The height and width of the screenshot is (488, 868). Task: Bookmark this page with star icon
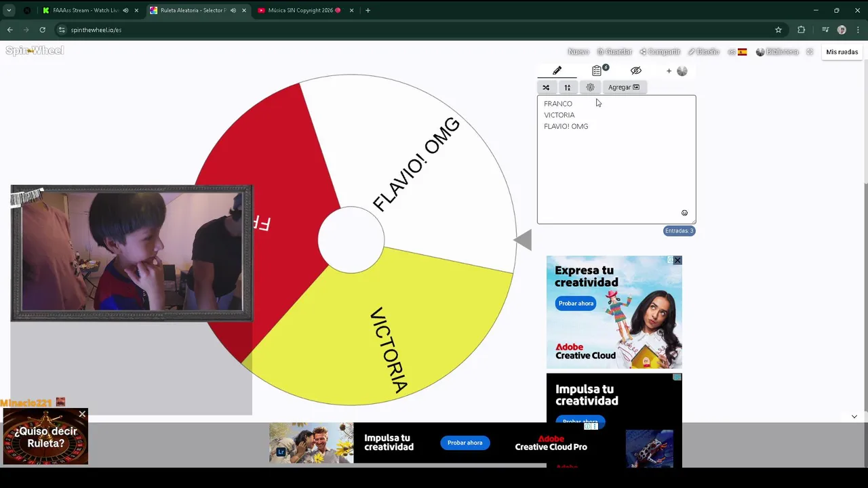point(778,30)
